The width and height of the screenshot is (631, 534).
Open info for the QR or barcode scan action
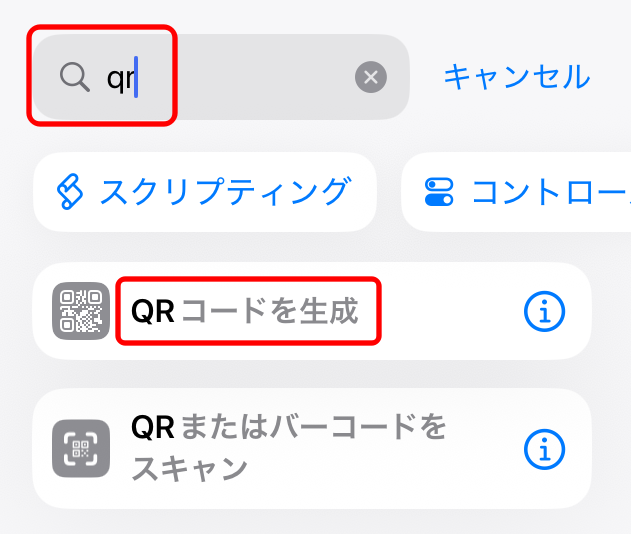(544, 449)
